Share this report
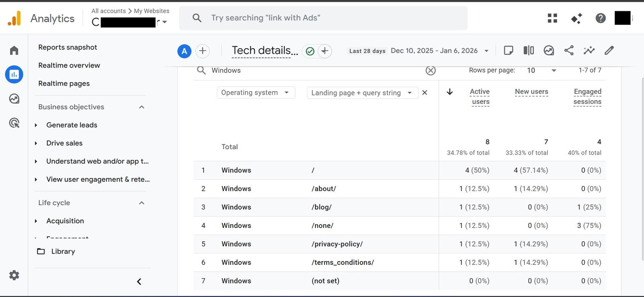This screenshot has height=297, width=644. (569, 51)
